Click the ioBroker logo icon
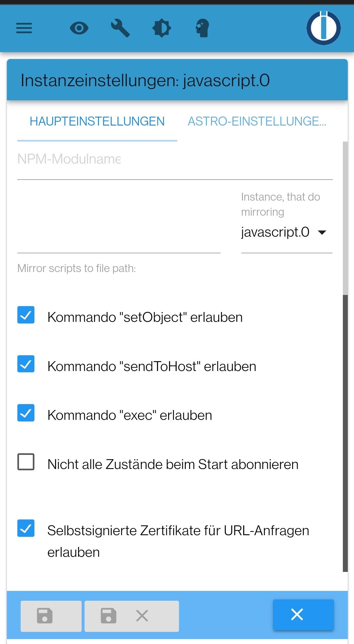 [x=324, y=28]
